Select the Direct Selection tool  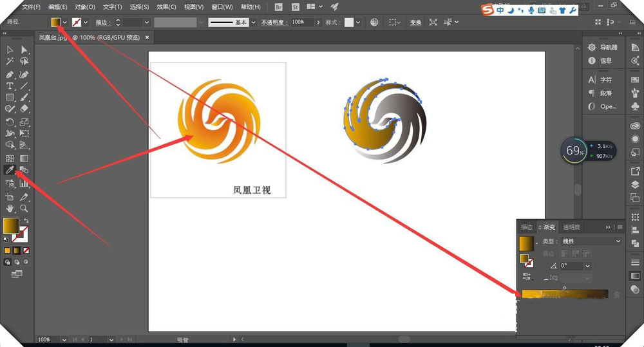click(x=24, y=50)
